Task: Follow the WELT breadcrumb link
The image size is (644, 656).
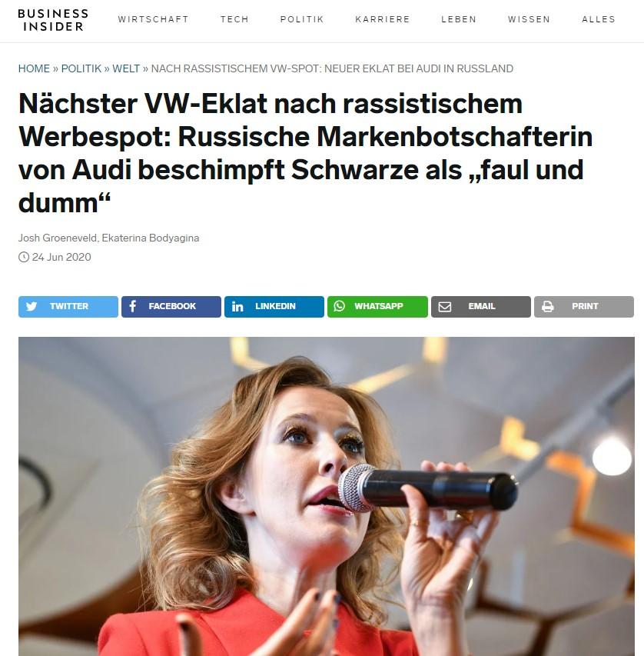Action: point(126,68)
